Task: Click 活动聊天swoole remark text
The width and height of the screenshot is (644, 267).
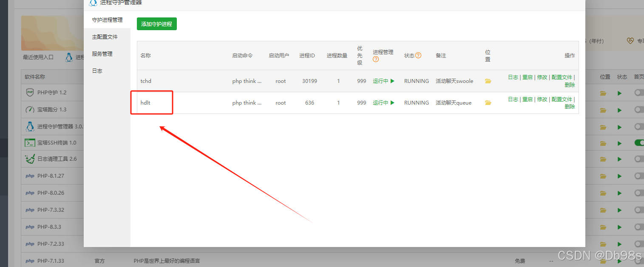Action: (454, 81)
